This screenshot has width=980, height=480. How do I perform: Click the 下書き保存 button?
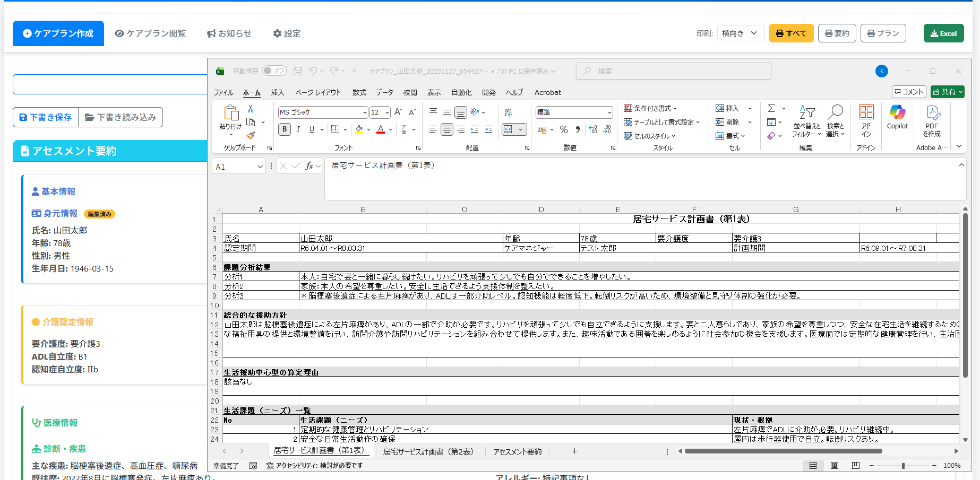45,117
